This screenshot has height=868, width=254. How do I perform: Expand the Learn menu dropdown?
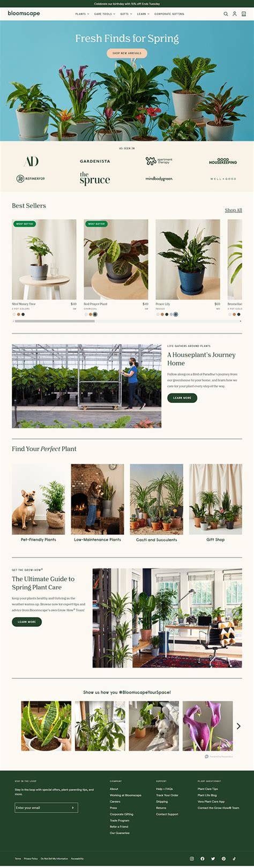143,14
